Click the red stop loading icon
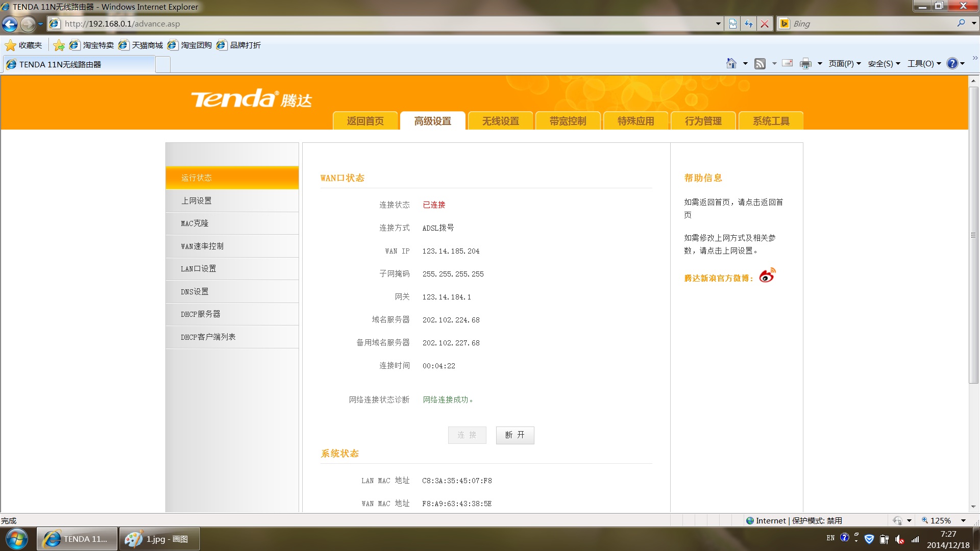 (x=765, y=23)
